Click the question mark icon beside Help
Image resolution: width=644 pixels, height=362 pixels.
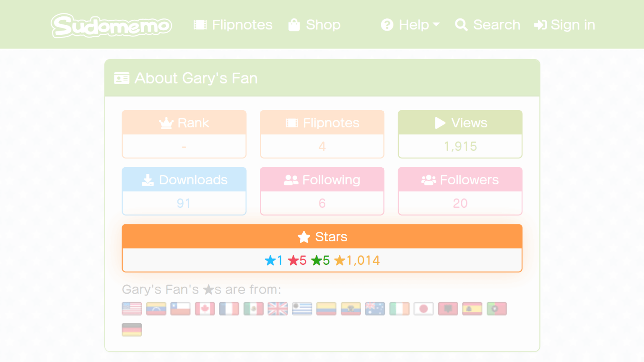[x=387, y=25]
